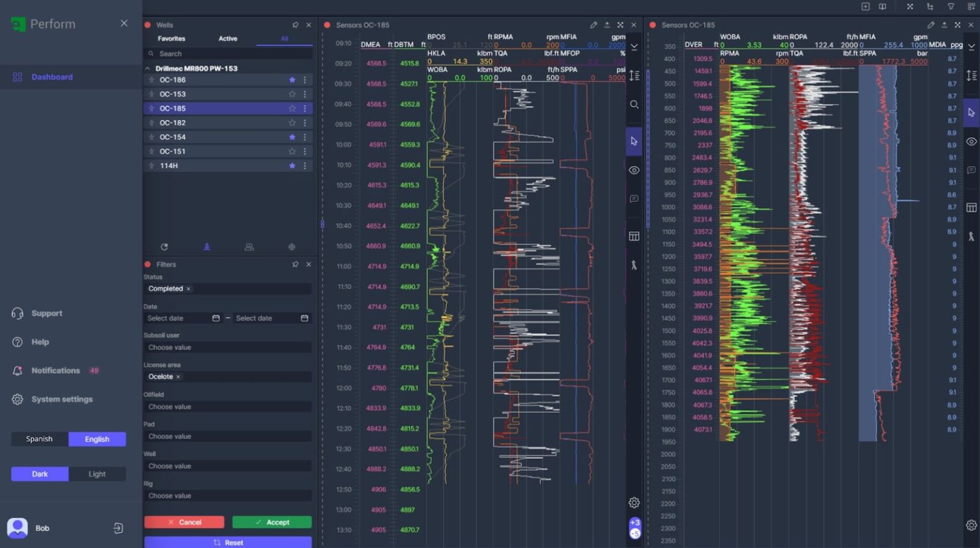
Task: Pin the Wells panel
Action: [x=295, y=25]
